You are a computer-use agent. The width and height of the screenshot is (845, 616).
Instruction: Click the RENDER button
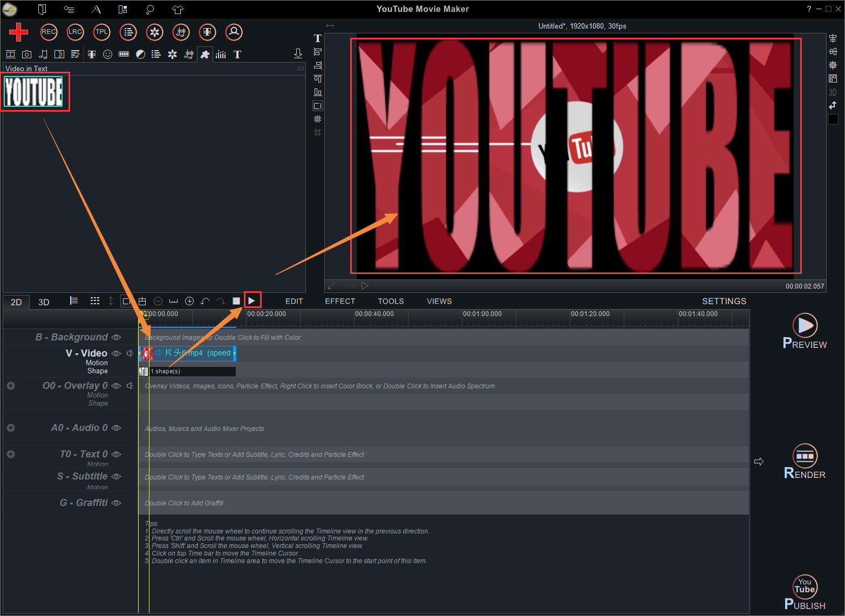[805, 462]
